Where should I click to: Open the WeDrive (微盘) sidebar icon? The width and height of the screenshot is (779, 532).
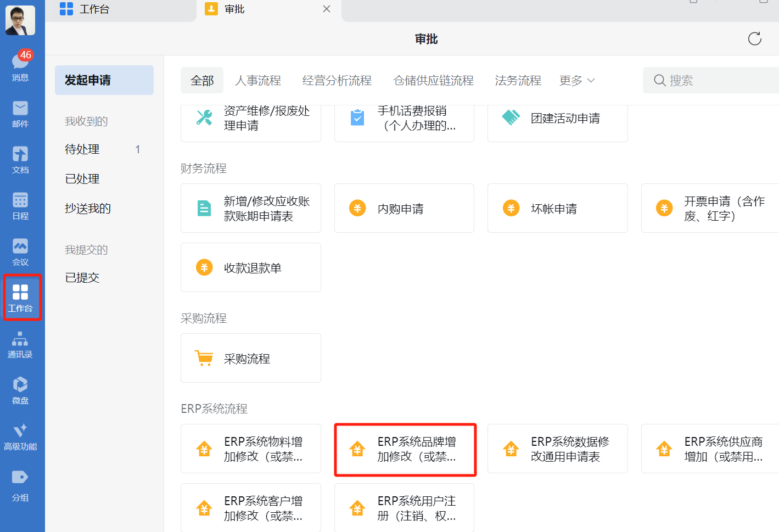coord(20,390)
